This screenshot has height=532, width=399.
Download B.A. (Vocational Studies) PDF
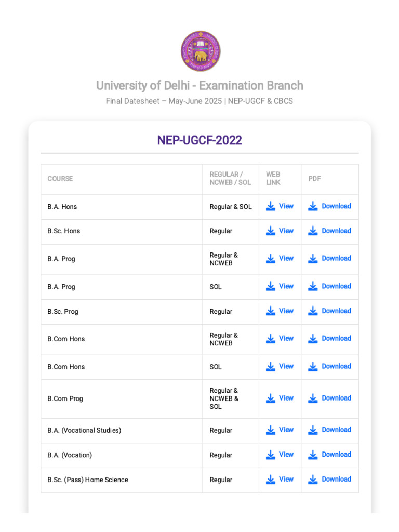pyautogui.click(x=336, y=430)
